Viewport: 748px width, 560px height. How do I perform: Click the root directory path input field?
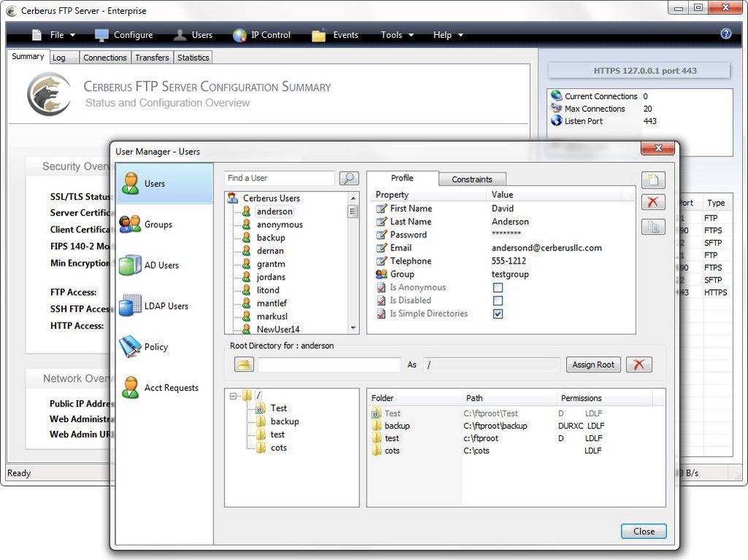(329, 365)
